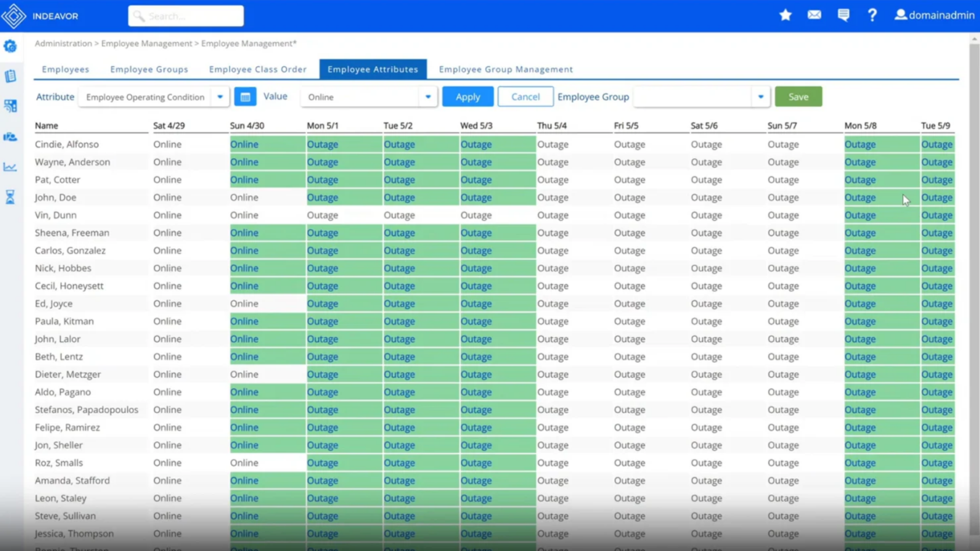The width and height of the screenshot is (980, 551).
Task: Switch to the Employees tab
Action: 66,69
